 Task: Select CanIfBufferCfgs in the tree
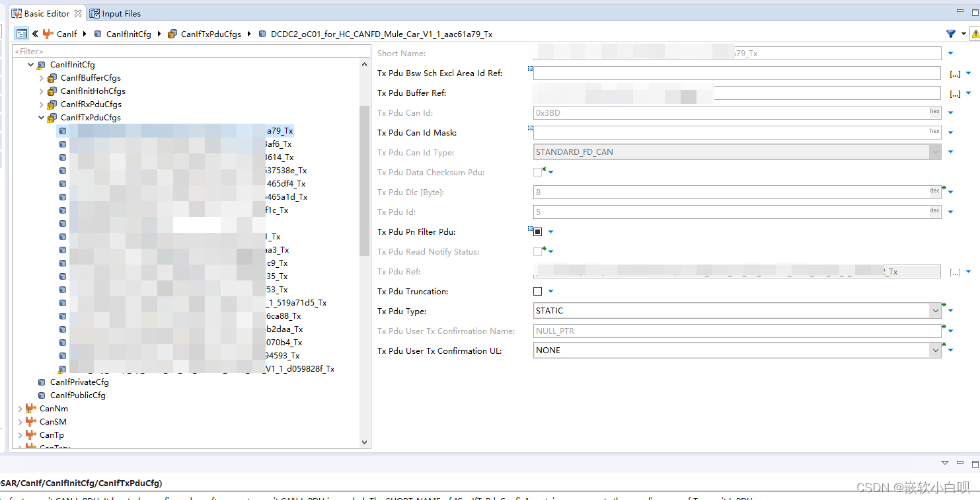(91, 78)
